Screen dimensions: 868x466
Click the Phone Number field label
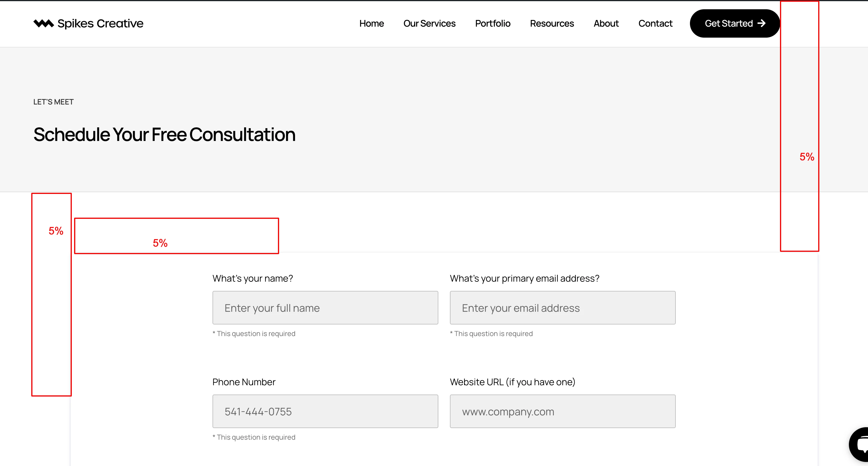[x=244, y=382]
